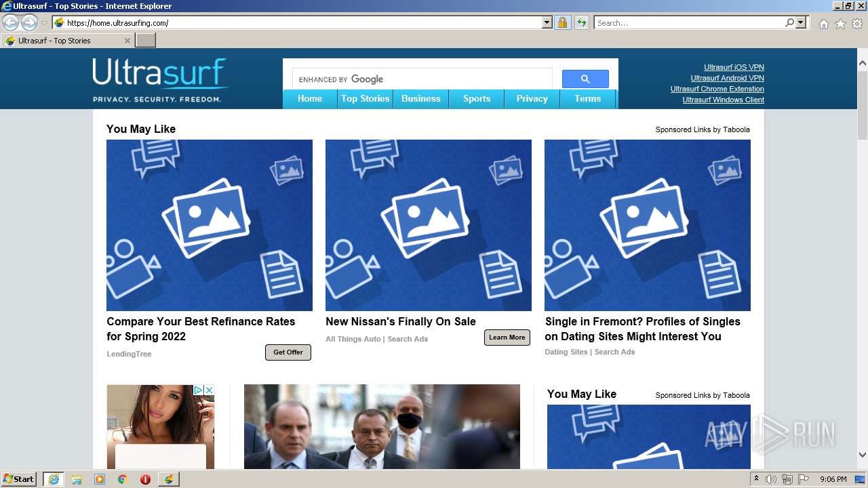The height and width of the screenshot is (488, 868).
Task: Click Internet Explorer taskbar icon
Action: [53, 479]
